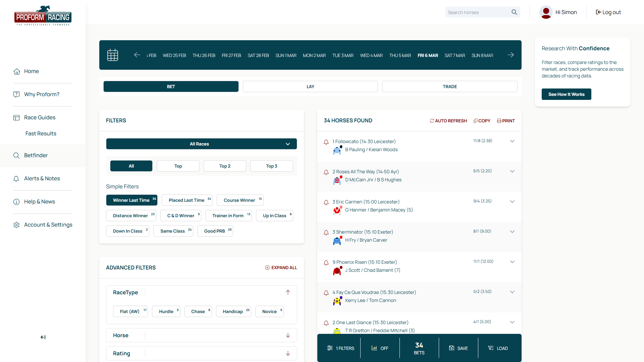The height and width of the screenshot is (362, 644).
Task: Expand the Horse advanced filter
Action: pyautogui.click(x=288, y=335)
